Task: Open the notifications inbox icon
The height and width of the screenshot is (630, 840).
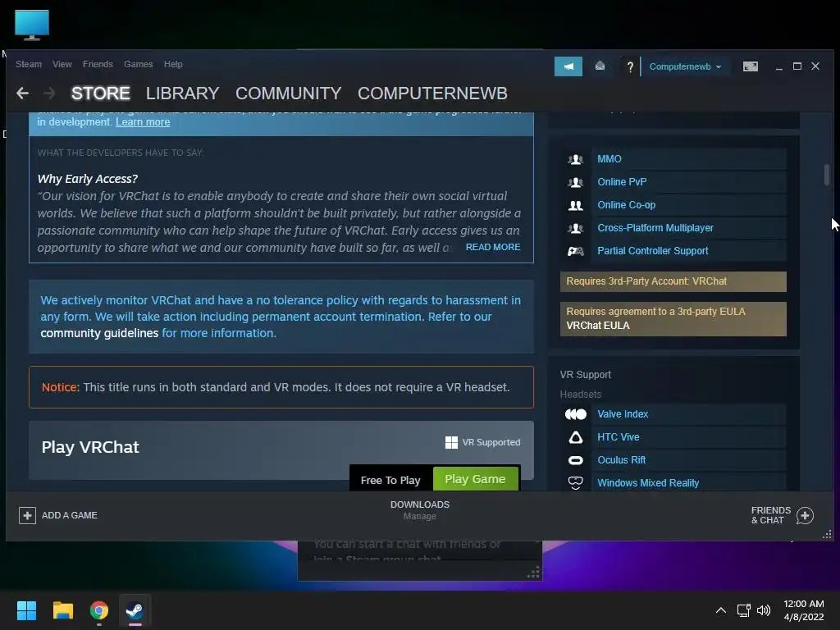Action: tap(600, 66)
